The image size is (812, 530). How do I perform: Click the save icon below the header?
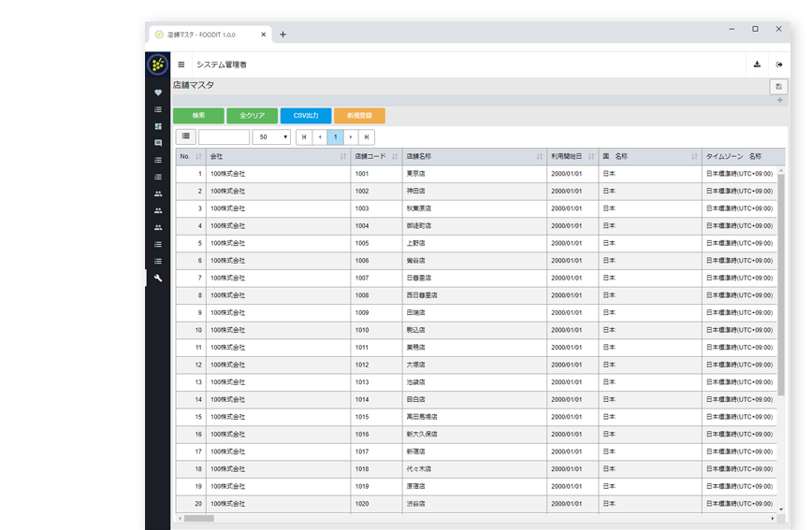click(778, 86)
